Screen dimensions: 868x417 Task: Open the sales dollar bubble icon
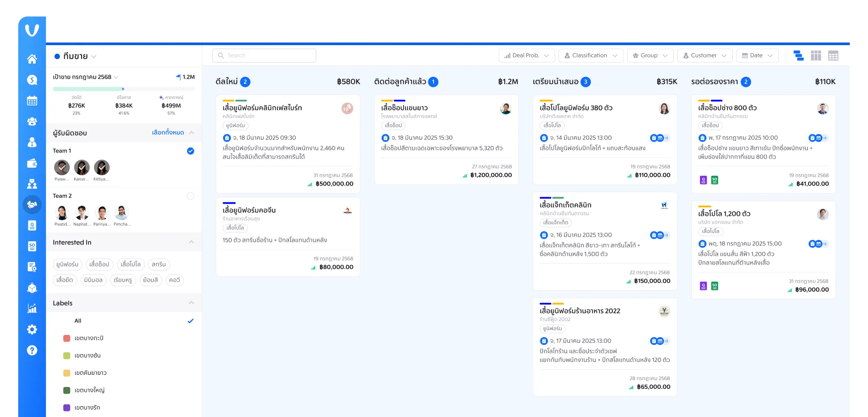pos(32,79)
